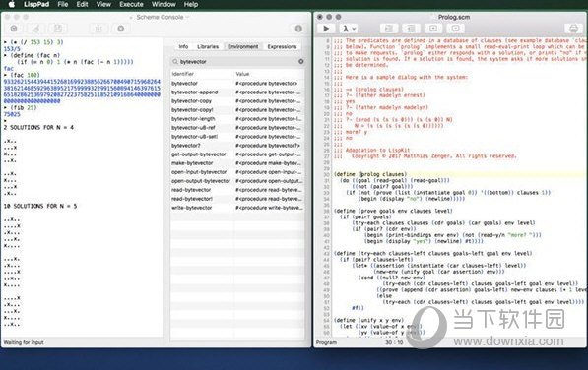Open the Apple menu

11,5
